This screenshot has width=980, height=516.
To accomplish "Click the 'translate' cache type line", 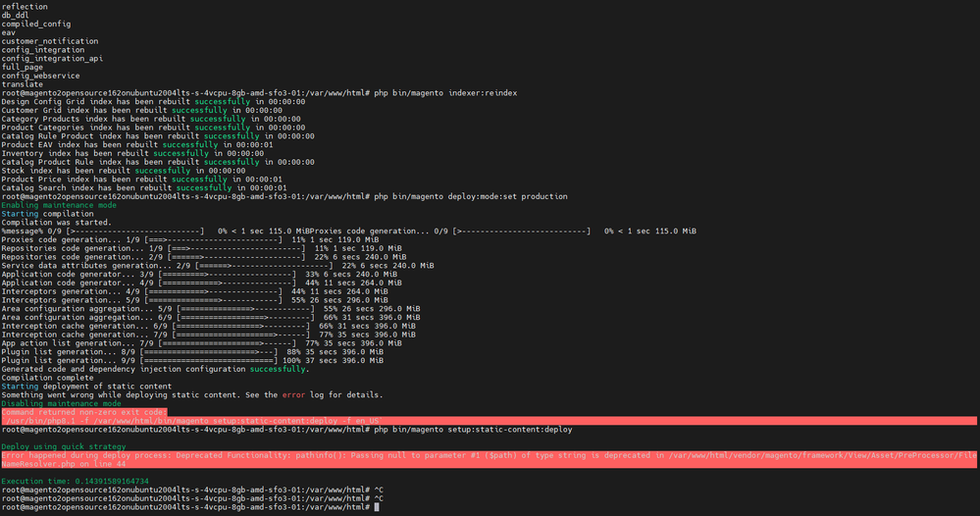I will [x=21, y=84].
